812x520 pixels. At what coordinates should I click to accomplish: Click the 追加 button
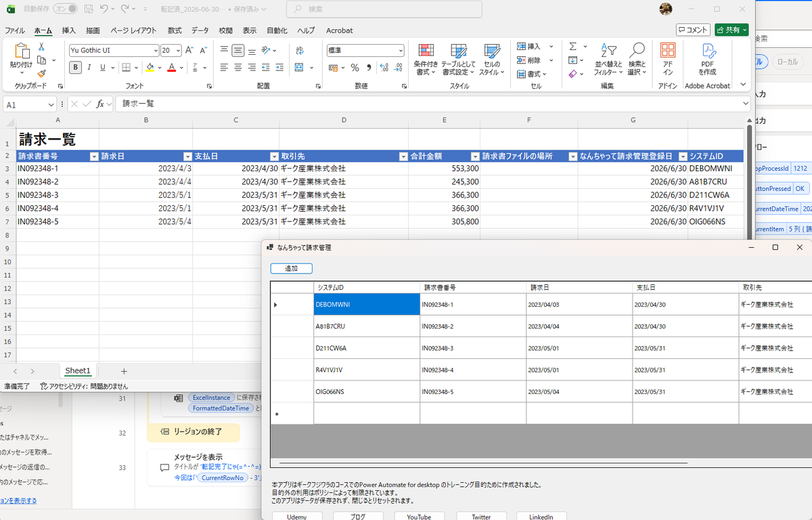[291, 269]
